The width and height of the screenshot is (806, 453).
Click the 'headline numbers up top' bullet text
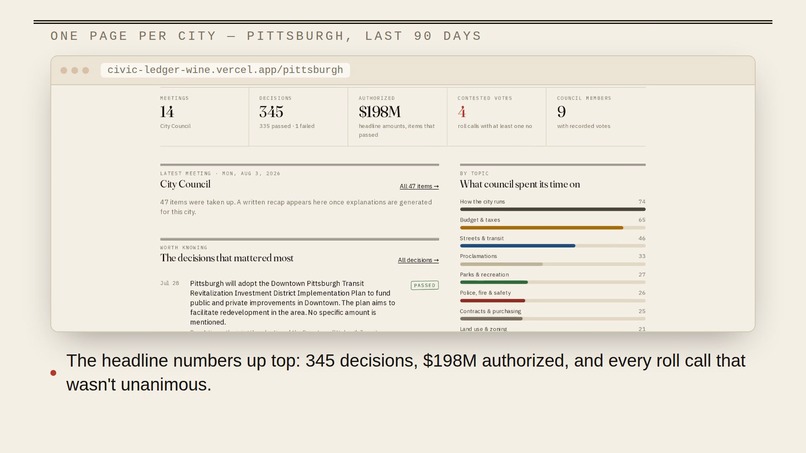406,372
